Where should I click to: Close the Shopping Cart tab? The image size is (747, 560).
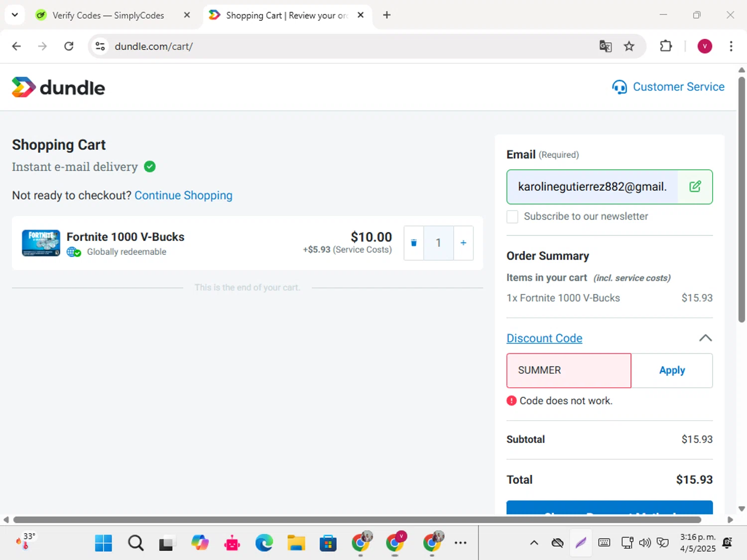(x=361, y=15)
